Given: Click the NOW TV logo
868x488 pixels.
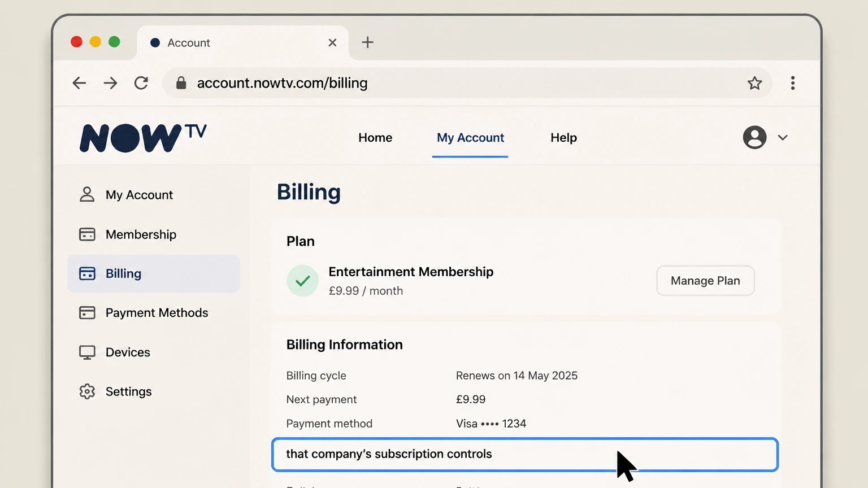Looking at the screenshot, I should click(143, 138).
